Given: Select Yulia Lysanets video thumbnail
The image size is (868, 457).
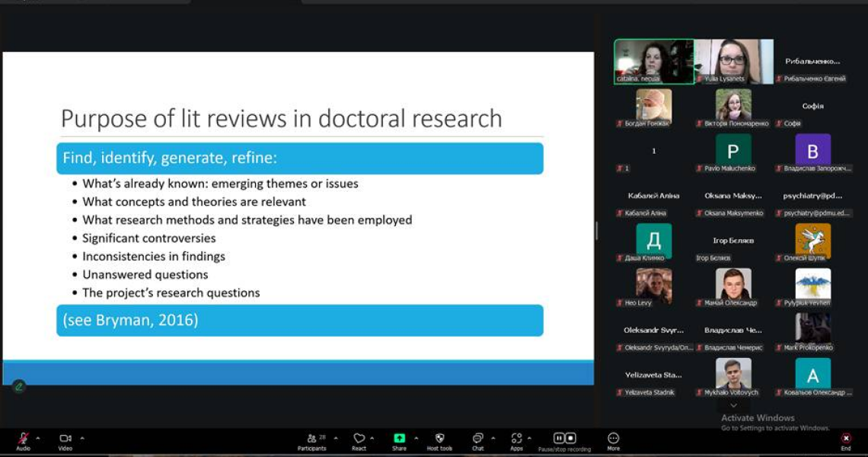Looking at the screenshot, I should click(x=733, y=61).
